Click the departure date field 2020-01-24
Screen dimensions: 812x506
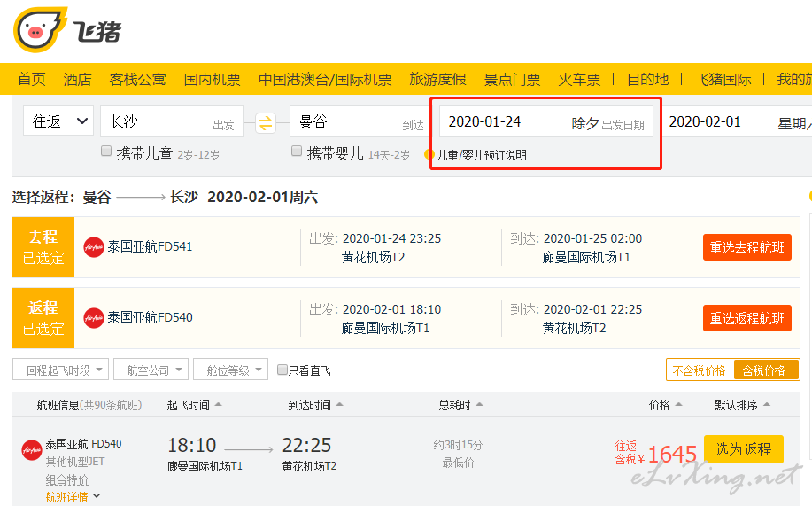tap(545, 121)
